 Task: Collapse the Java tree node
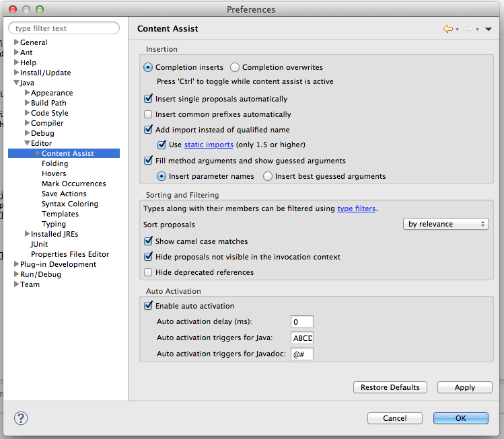[x=16, y=83]
